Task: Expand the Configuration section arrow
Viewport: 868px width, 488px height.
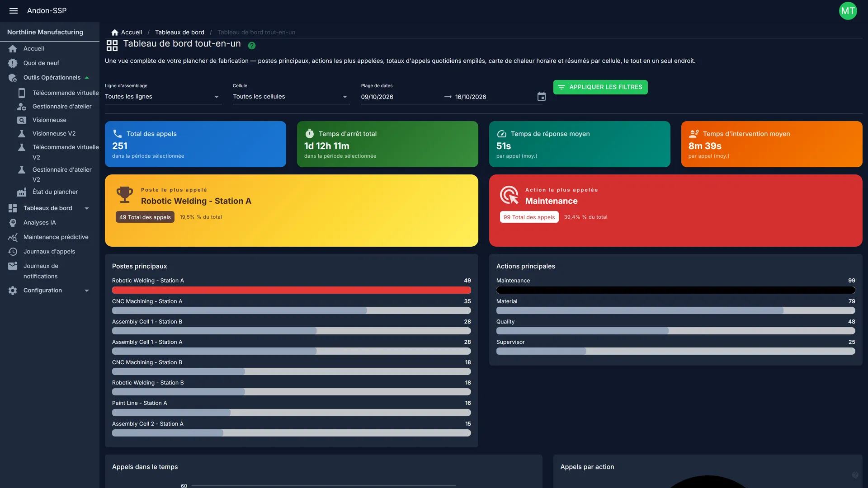Action: (87, 291)
